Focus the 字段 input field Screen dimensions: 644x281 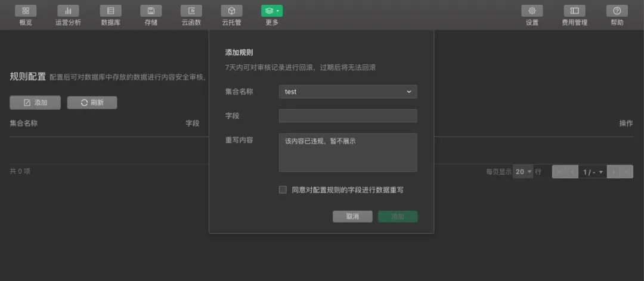coord(348,116)
